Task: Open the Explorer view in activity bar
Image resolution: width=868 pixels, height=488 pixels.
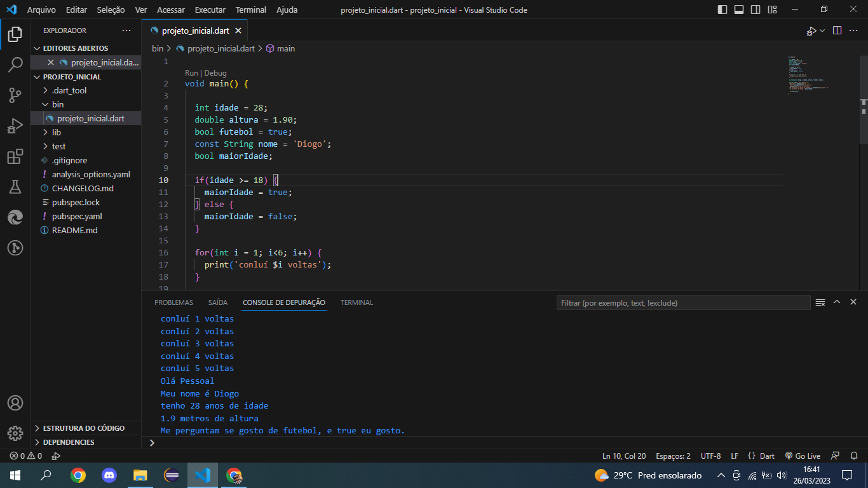Action: 15,34
